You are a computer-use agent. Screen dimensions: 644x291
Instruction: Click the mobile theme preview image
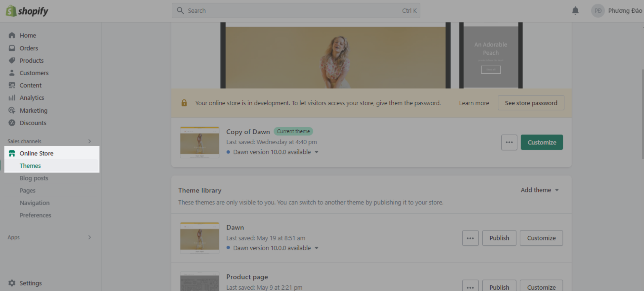[491, 56]
